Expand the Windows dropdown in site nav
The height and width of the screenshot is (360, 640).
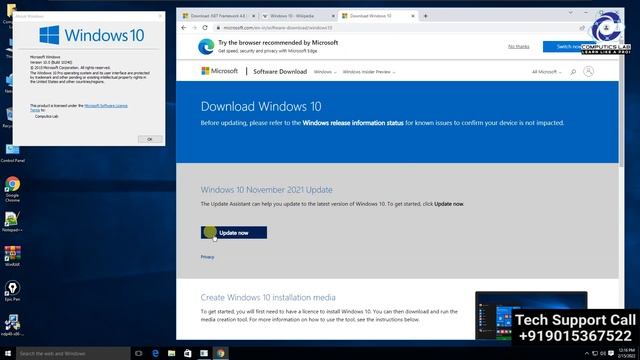click(x=325, y=72)
